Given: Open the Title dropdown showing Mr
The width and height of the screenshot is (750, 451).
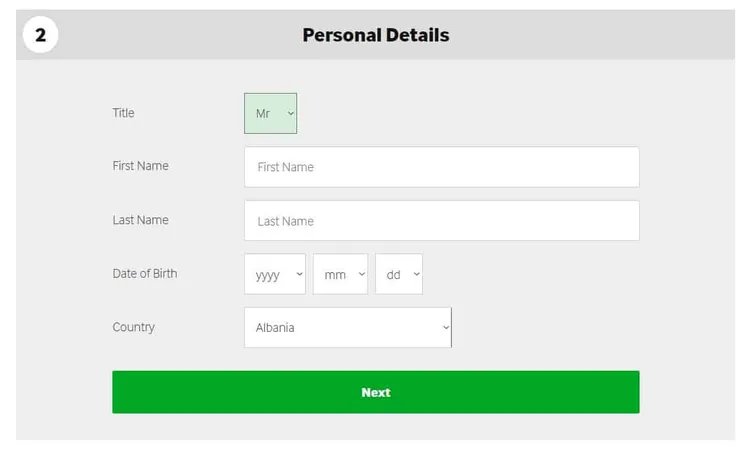Looking at the screenshot, I should coord(270,114).
